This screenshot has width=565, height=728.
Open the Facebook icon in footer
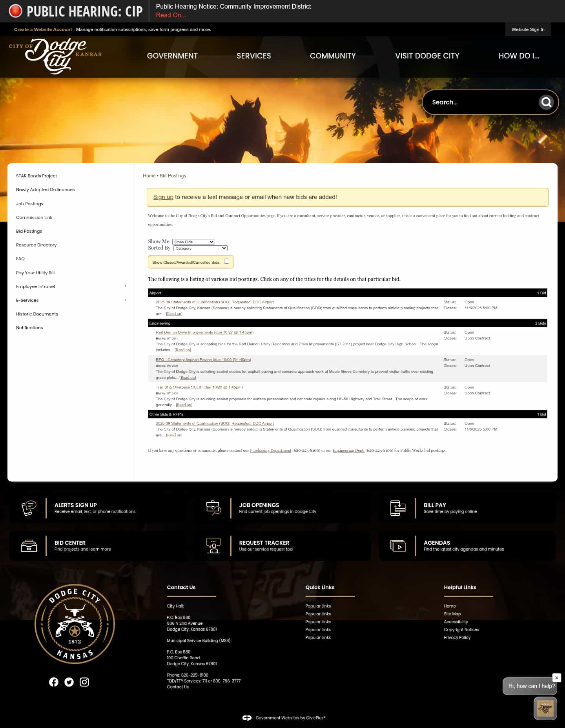54,682
